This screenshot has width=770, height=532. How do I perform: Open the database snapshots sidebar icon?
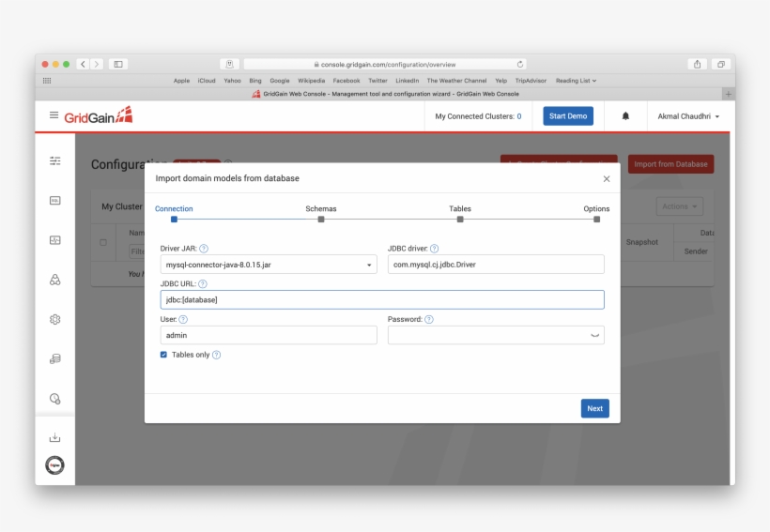point(55,358)
